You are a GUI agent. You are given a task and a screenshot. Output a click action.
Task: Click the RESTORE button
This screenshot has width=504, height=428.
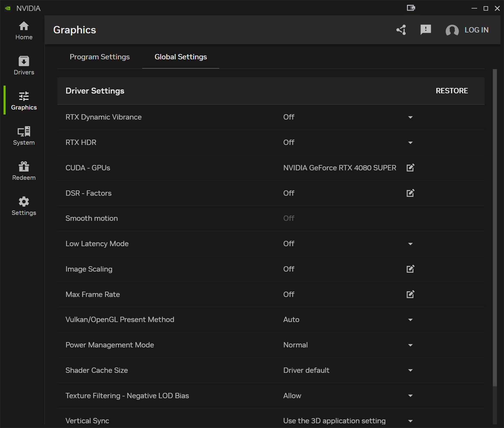452,91
